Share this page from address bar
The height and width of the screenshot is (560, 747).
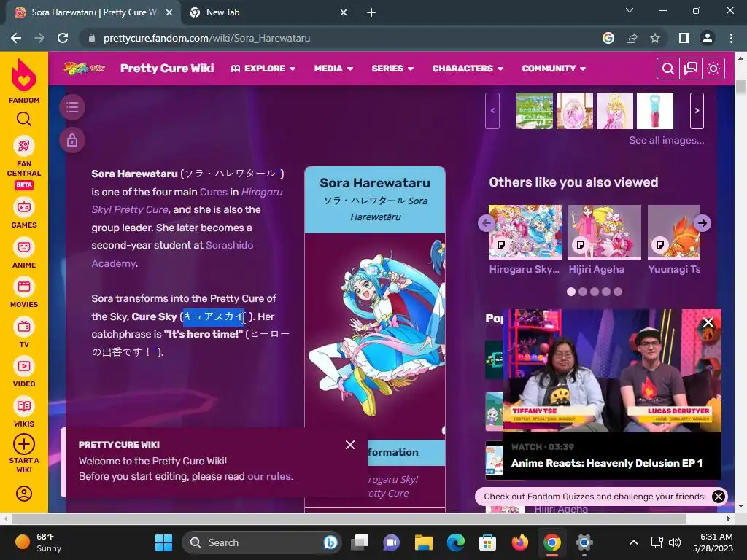(x=632, y=38)
